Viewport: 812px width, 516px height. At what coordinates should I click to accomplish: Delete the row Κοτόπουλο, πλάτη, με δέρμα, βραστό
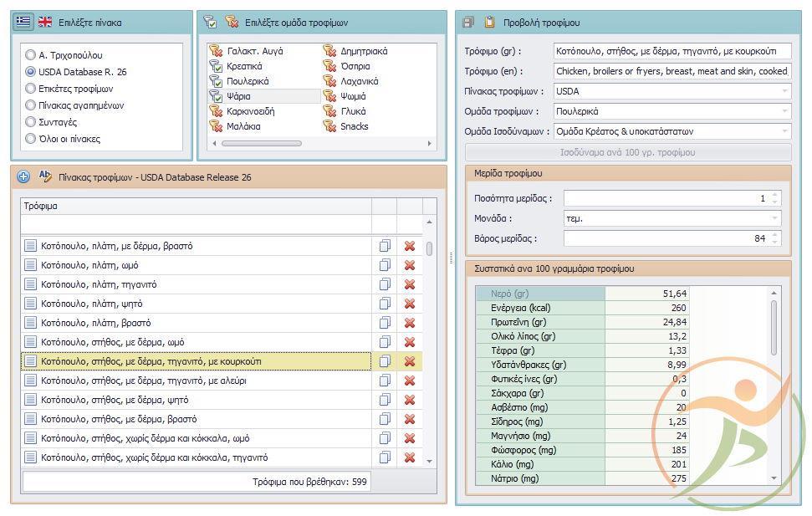410,246
